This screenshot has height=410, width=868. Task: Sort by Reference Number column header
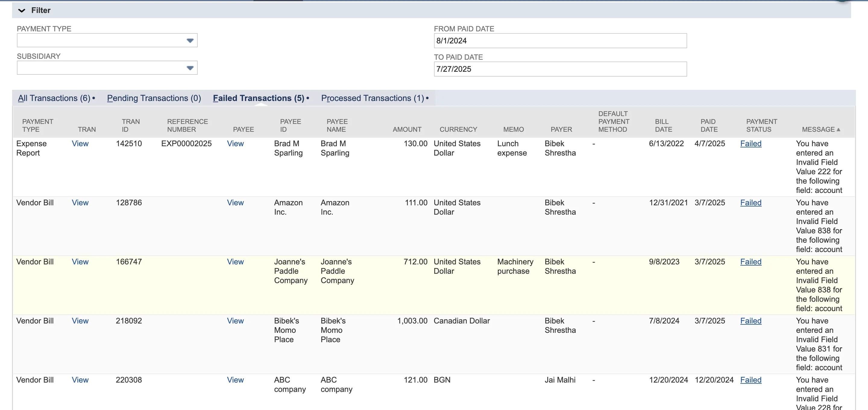point(187,125)
